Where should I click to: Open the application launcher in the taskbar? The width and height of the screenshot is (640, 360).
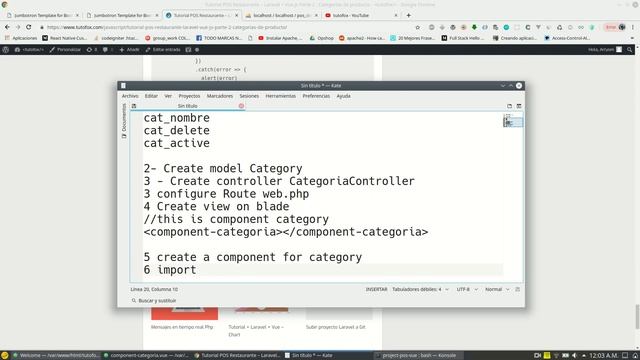[5, 355]
